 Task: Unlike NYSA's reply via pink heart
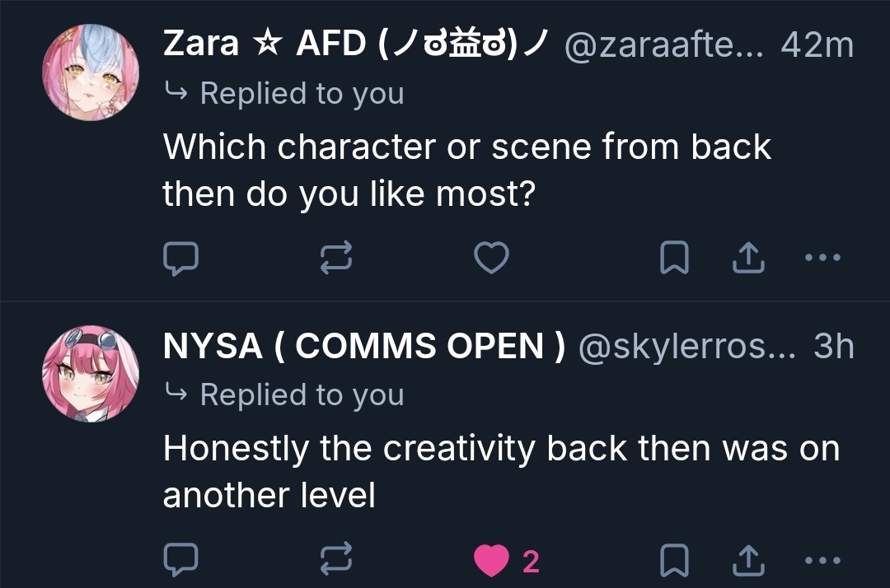pyautogui.click(x=492, y=561)
